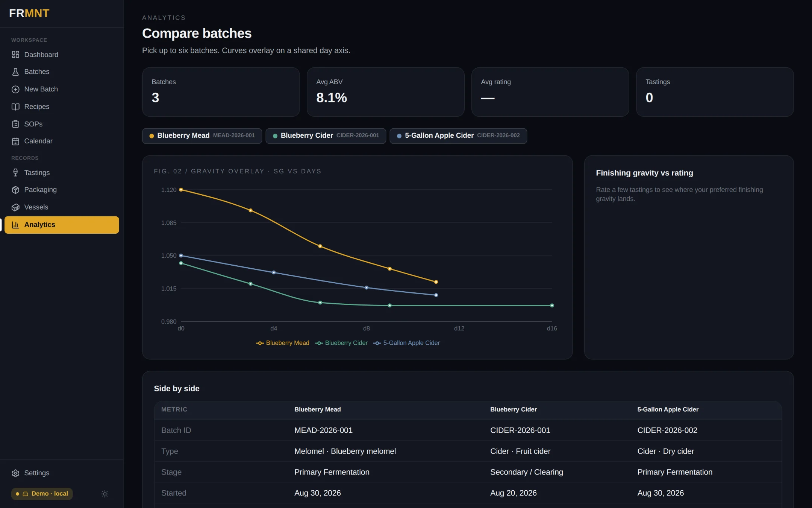Go to Tastings records

tap(62, 173)
